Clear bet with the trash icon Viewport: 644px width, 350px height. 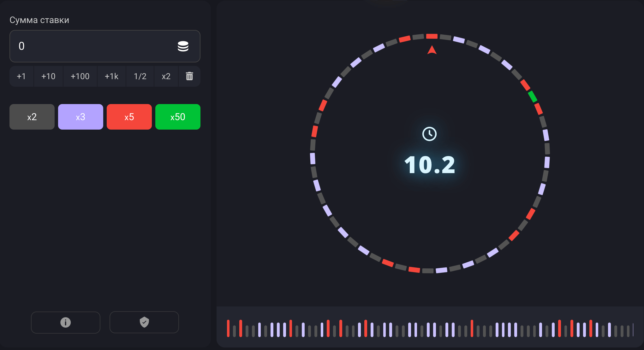189,76
